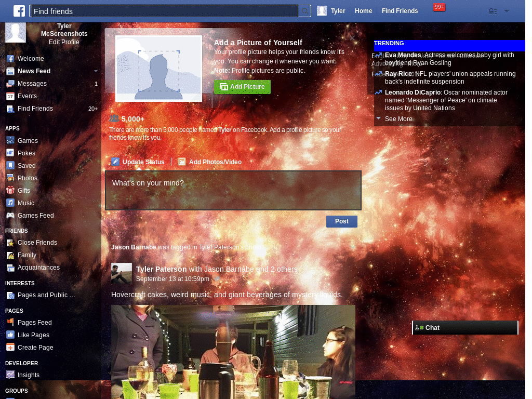Switch to Add Photos/Video tab
This screenshot has width=532, height=399.
[210, 162]
